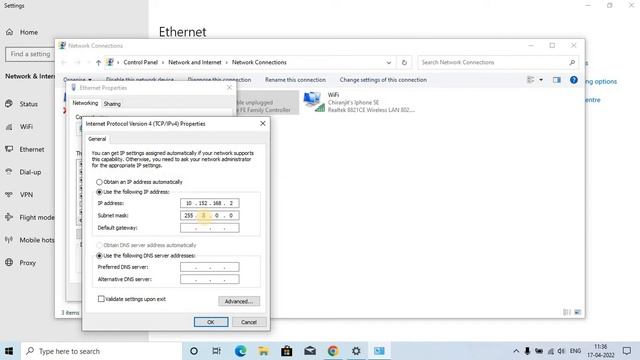Screen dimensions: 640x360
Task: Open the change view icon
Action: pyautogui.click(x=531, y=80)
